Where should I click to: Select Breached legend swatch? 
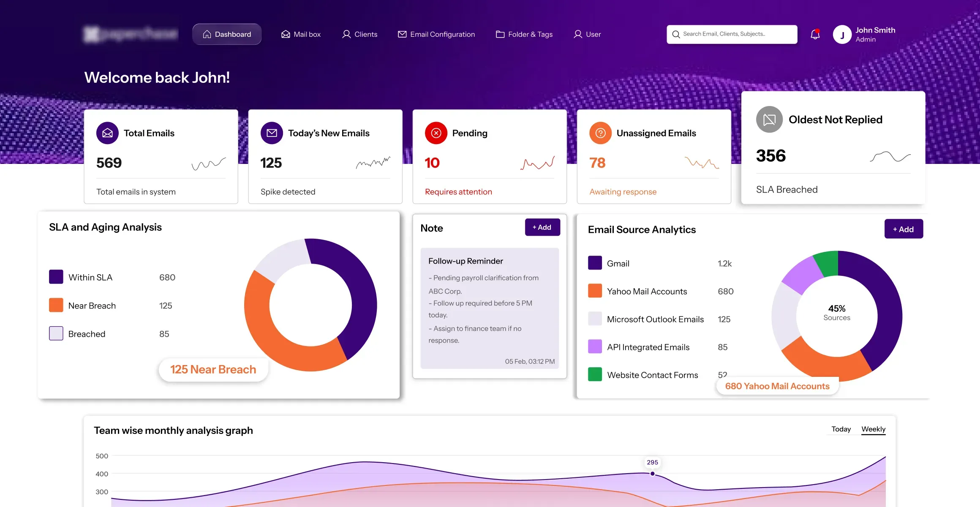(x=56, y=333)
